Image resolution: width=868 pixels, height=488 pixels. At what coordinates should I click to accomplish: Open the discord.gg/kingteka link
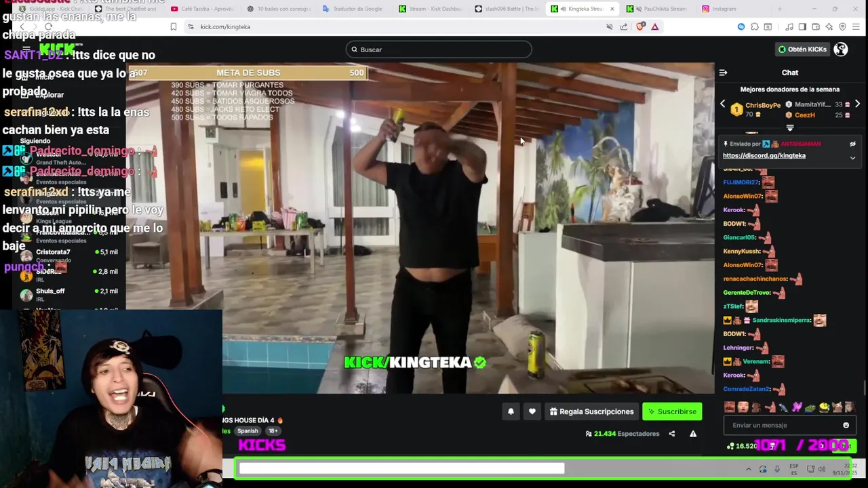(x=764, y=156)
